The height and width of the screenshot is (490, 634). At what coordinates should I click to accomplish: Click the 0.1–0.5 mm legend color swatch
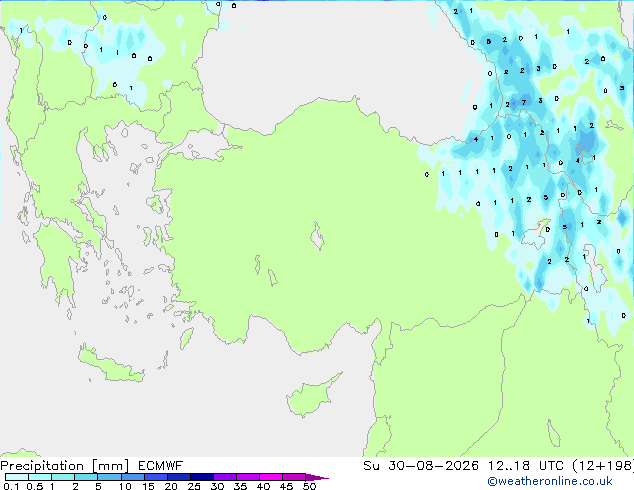point(17,477)
